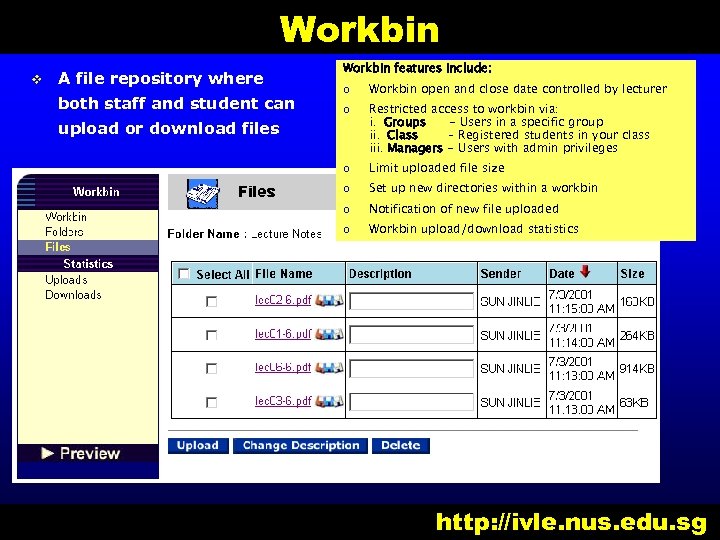Click the http://ivle.nus.edu.sg URL text
The image size is (720, 540).
tap(572, 523)
